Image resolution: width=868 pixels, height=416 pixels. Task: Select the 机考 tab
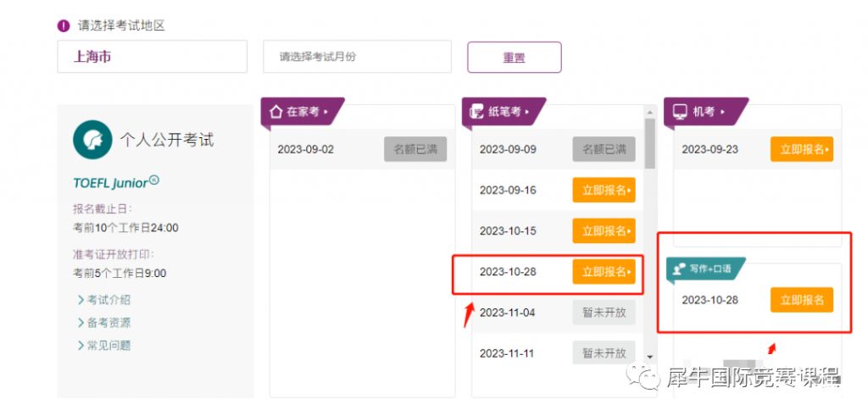pyautogui.click(x=705, y=113)
